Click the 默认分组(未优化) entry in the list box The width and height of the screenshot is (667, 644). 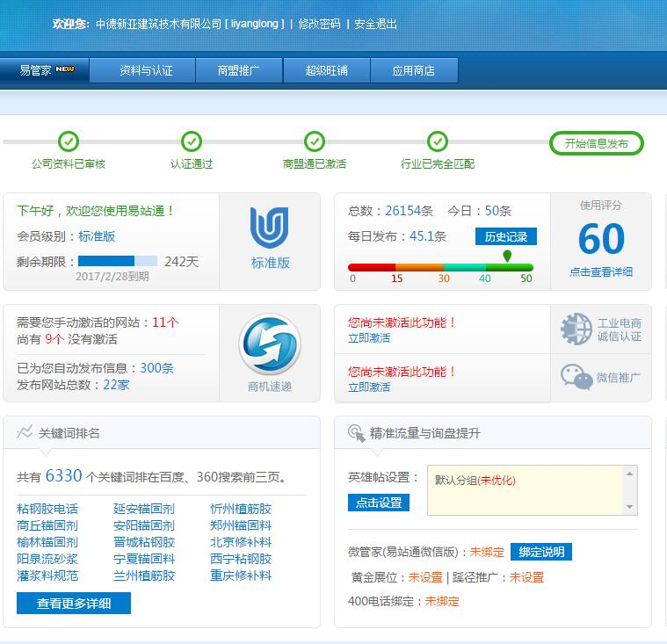click(475, 481)
